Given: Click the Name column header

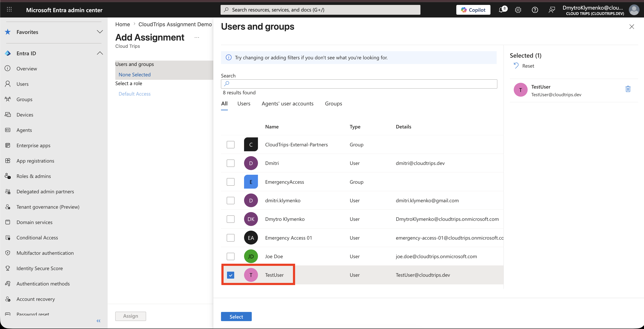Looking at the screenshot, I should 272,127.
